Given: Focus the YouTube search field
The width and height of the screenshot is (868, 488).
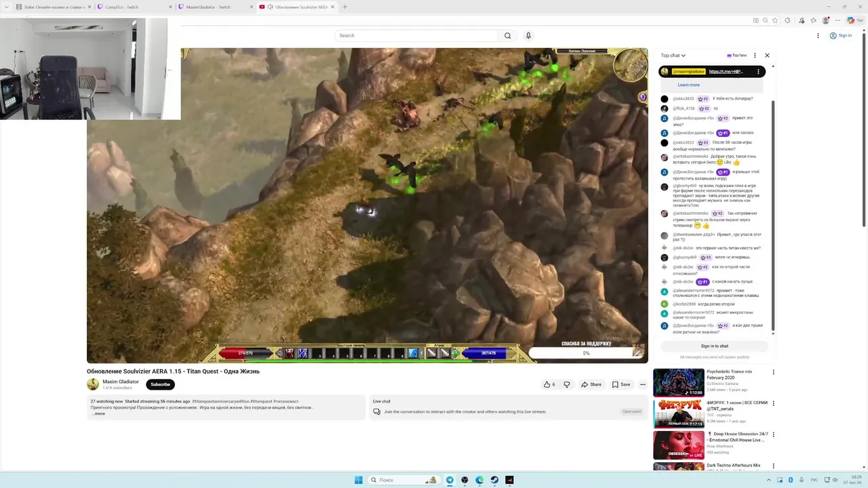Looking at the screenshot, I should click(416, 35).
